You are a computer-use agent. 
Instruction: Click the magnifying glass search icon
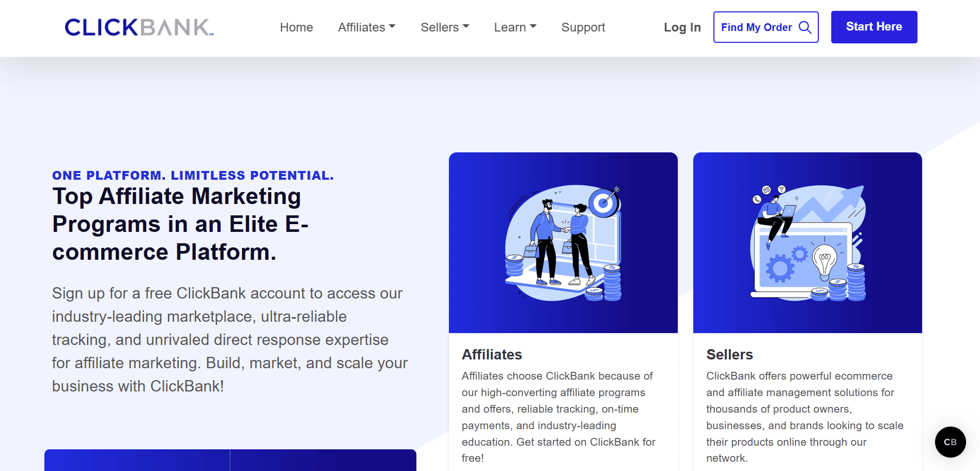pos(805,27)
